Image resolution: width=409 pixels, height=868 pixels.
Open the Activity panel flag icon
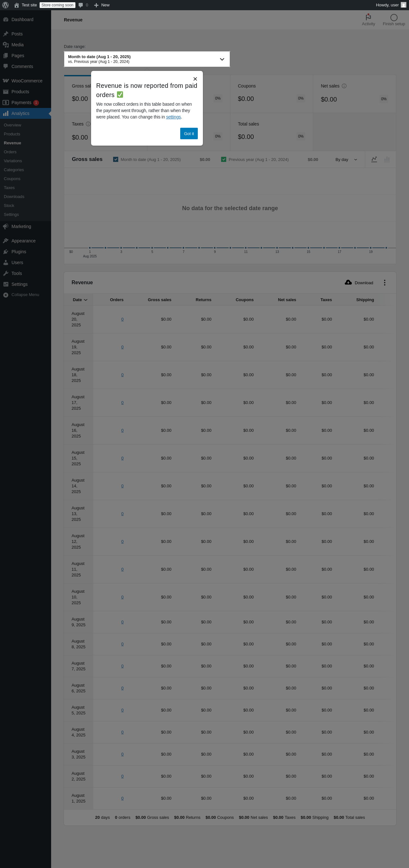pos(368,17)
